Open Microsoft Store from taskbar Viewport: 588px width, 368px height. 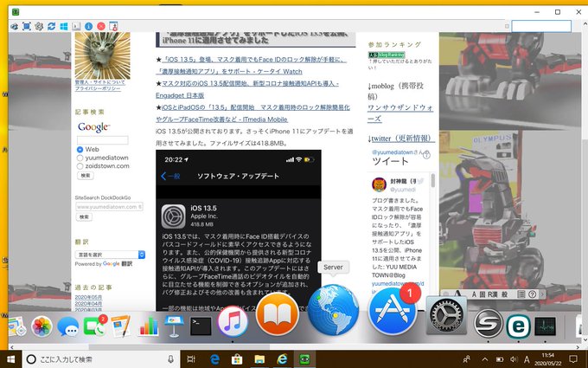click(x=237, y=359)
